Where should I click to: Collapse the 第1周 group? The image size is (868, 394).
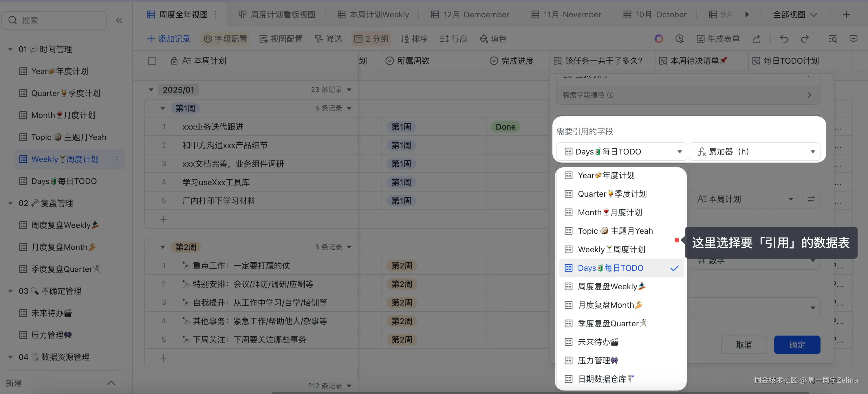tap(163, 108)
